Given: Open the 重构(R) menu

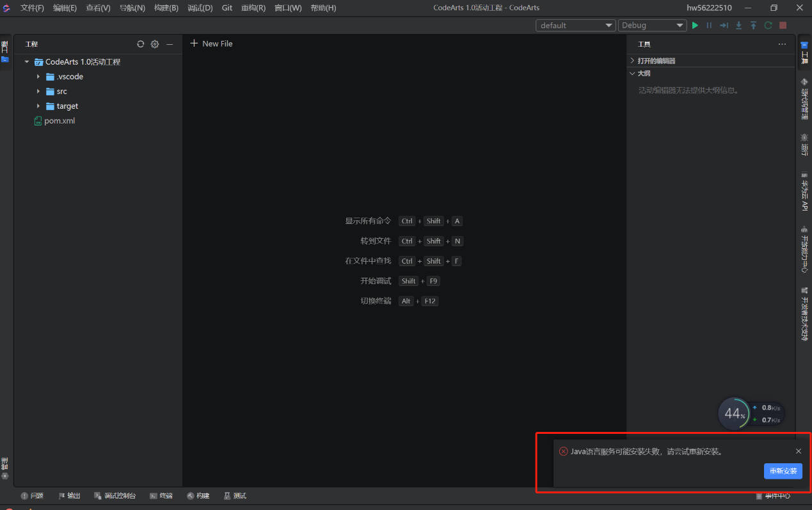Looking at the screenshot, I should pyautogui.click(x=253, y=8).
